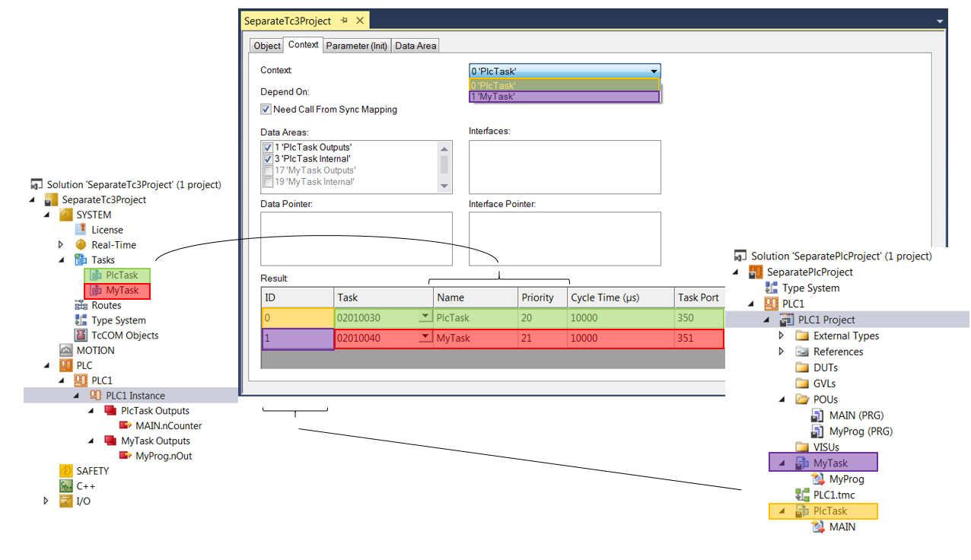Click the pin icon on SeparateTc3Project tab
The image size is (971, 560).
pyautogui.click(x=344, y=21)
